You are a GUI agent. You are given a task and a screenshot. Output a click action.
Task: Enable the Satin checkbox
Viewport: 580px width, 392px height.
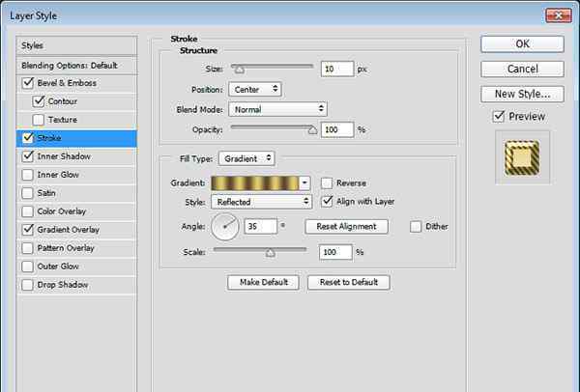pos(28,193)
